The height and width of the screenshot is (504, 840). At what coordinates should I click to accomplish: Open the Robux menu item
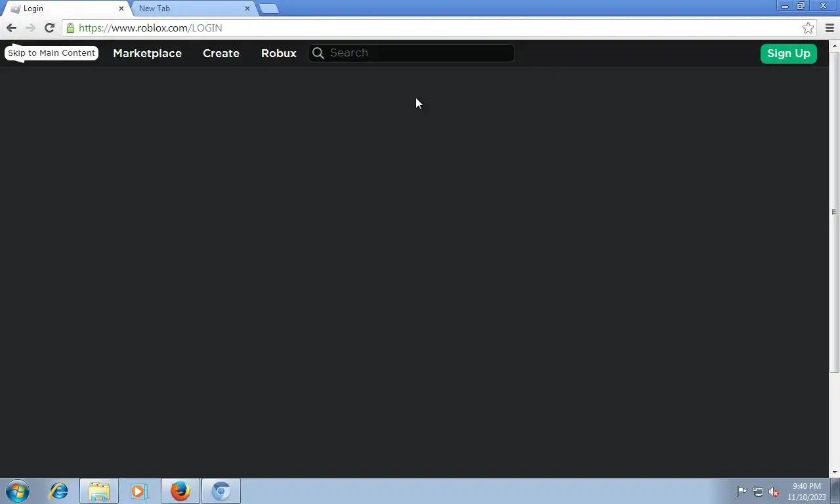tap(279, 53)
